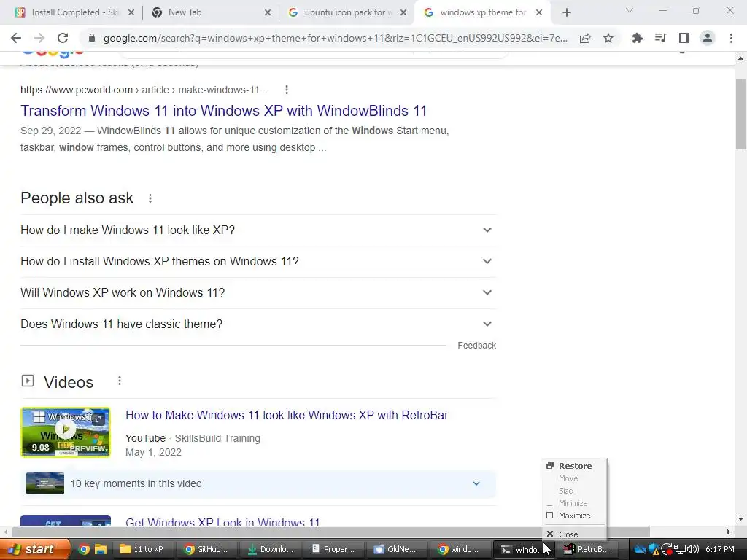Click the network icon in system tray

pyautogui.click(x=680, y=549)
